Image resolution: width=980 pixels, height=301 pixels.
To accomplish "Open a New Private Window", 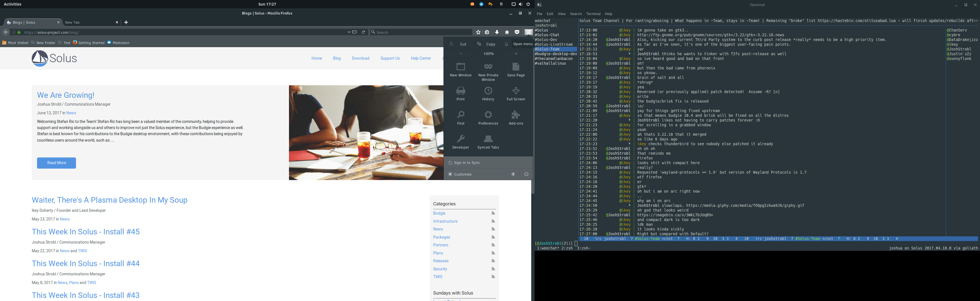I will [488, 72].
